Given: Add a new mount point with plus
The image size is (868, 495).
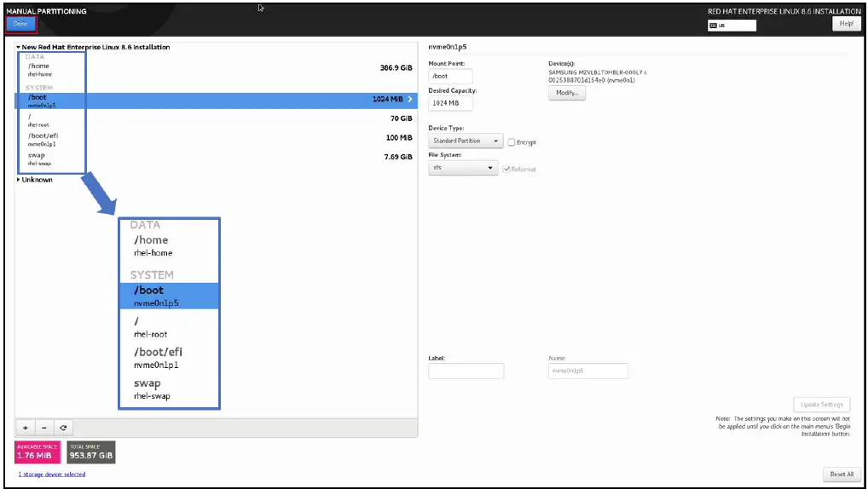Looking at the screenshot, I should click(x=26, y=428).
